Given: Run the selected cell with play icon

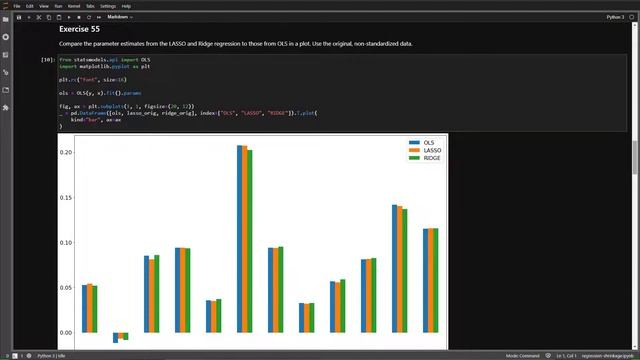Looking at the screenshot, I should [69, 17].
